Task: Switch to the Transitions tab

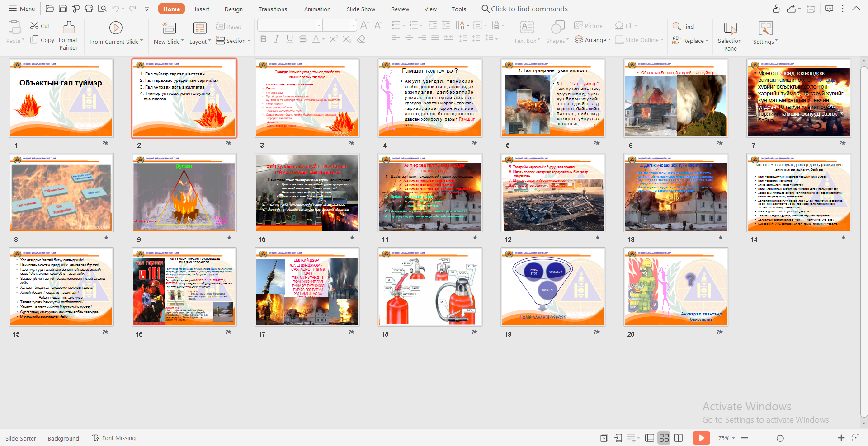Action: point(272,9)
